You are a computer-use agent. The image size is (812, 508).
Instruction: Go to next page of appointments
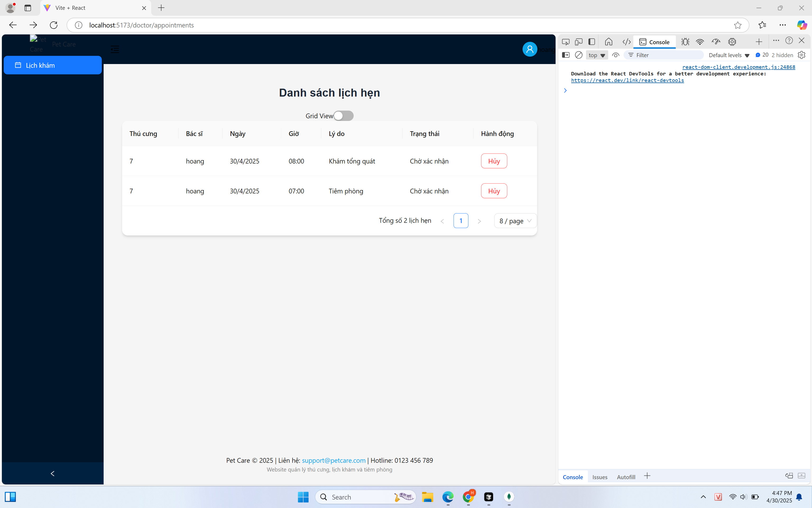point(479,221)
